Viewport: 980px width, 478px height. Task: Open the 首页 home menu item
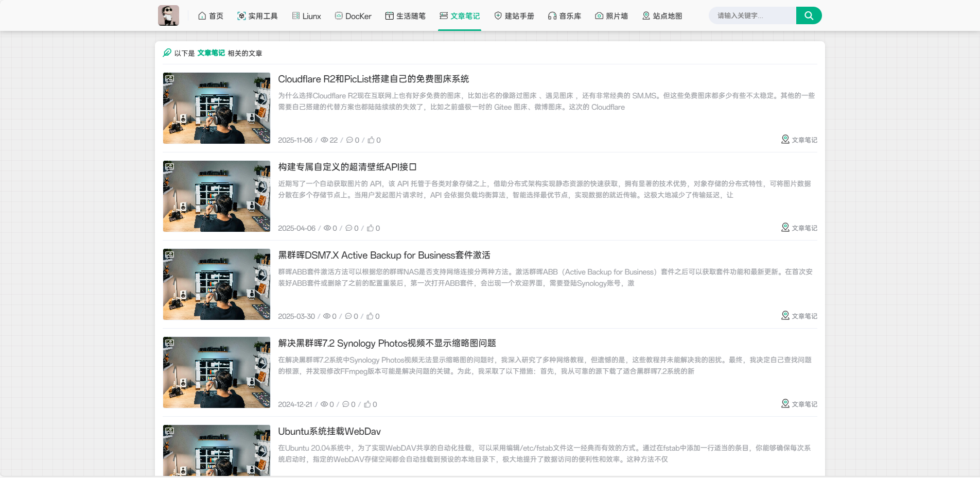(x=211, y=16)
